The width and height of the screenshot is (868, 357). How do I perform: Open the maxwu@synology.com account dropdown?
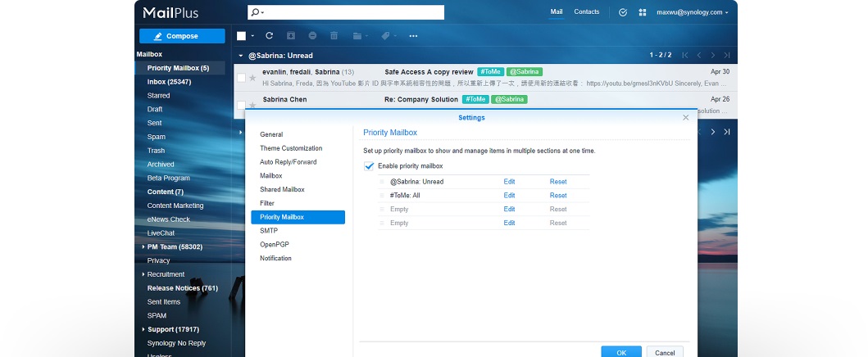pyautogui.click(x=692, y=12)
